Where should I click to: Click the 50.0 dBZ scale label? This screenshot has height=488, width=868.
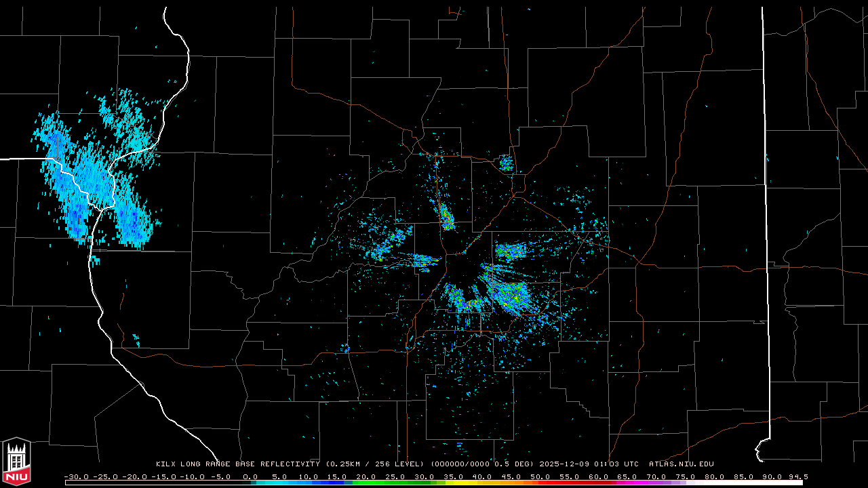(539, 476)
